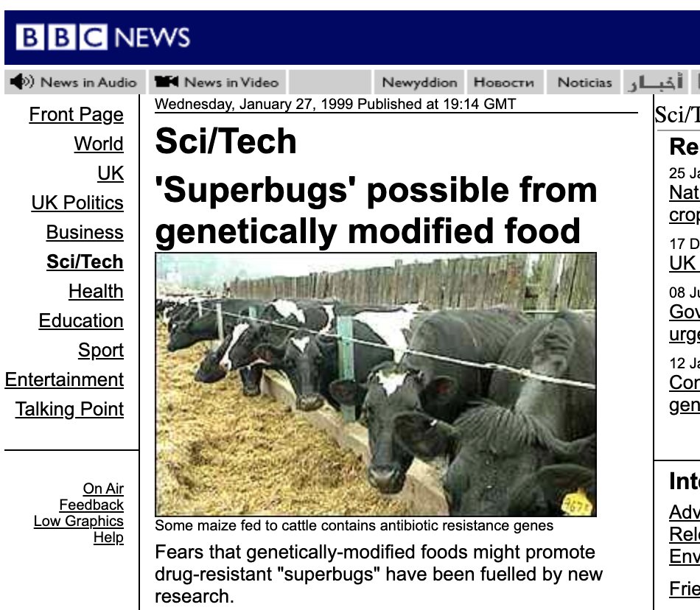Go to the Education section
Screen dimensions: 700x610
(x=81, y=320)
